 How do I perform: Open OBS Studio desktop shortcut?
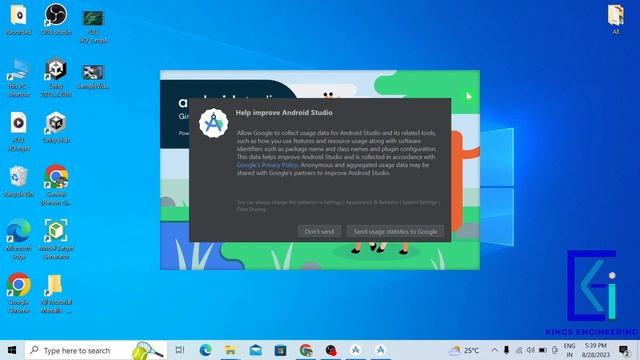[56, 20]
